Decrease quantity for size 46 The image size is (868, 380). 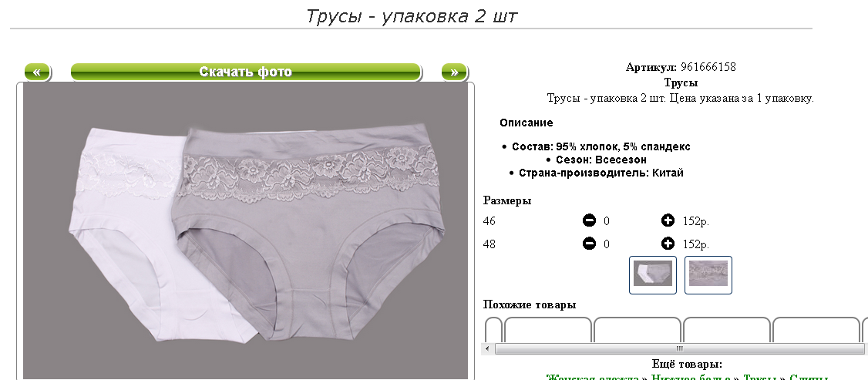click(x=589, y=220)
